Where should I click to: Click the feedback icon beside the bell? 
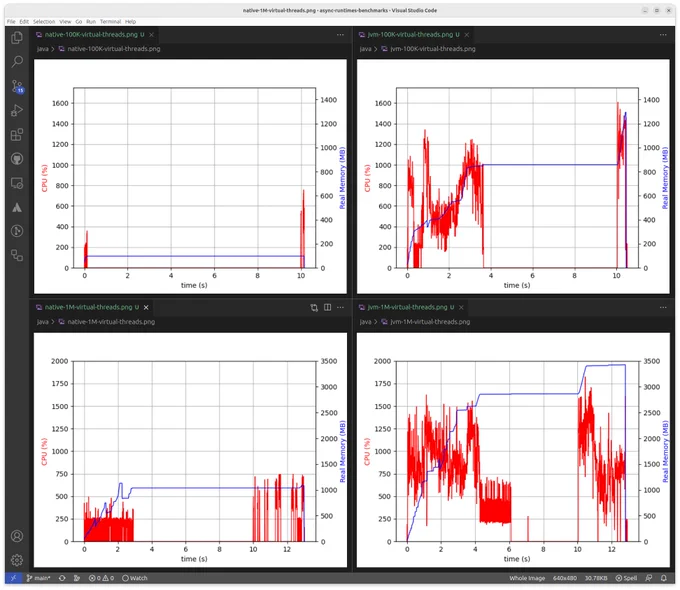coord(649,578)
